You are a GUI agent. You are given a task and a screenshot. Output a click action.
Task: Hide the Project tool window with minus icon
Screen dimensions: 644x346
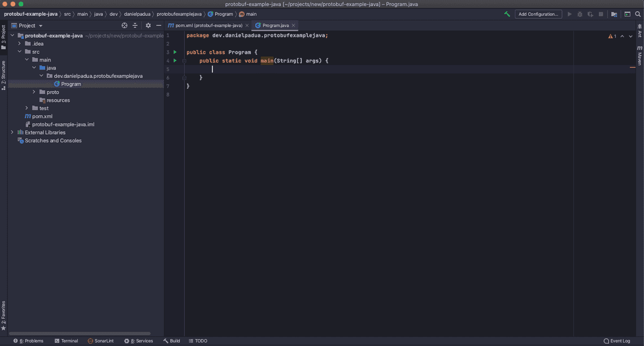pyautogui.click(x=159, y=25)
